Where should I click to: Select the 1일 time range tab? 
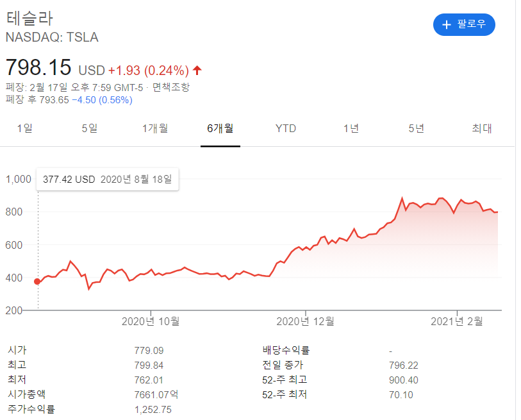point(24,128)
